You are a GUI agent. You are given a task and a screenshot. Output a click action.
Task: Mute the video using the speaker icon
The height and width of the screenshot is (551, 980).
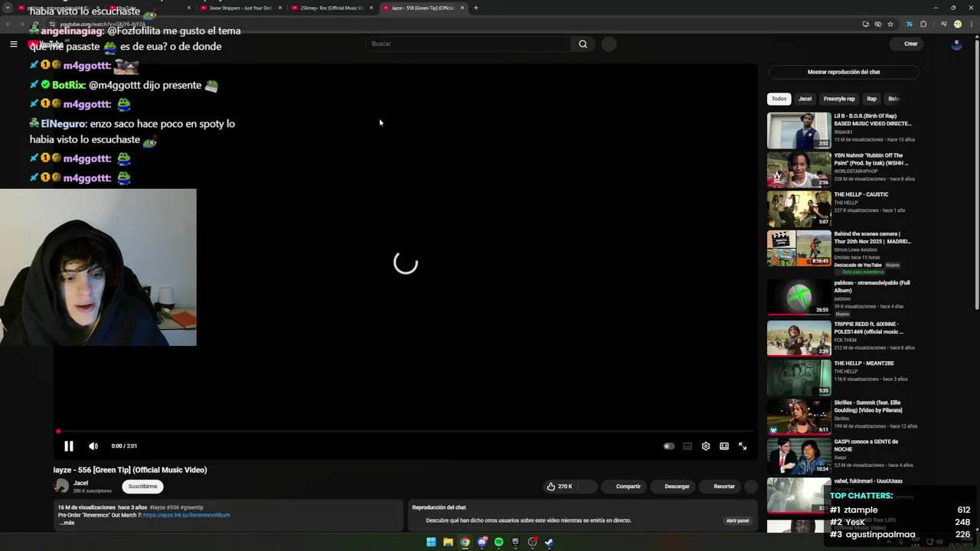point(93,446)
